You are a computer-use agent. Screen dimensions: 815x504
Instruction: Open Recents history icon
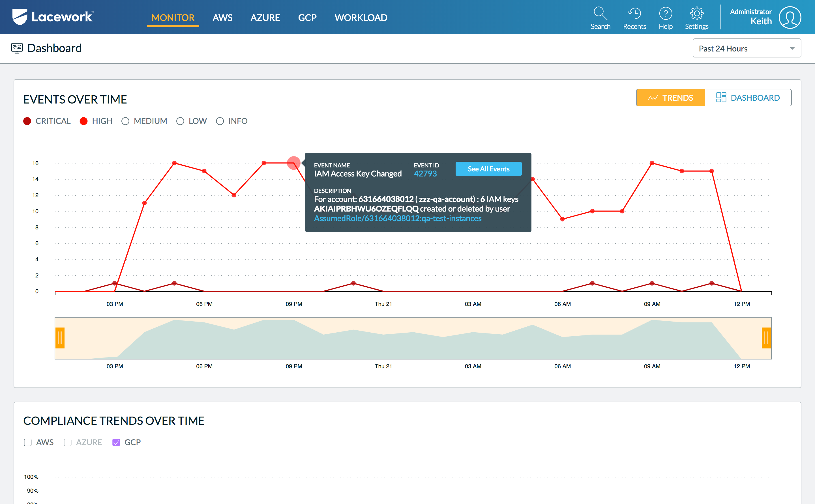[634, 14]
